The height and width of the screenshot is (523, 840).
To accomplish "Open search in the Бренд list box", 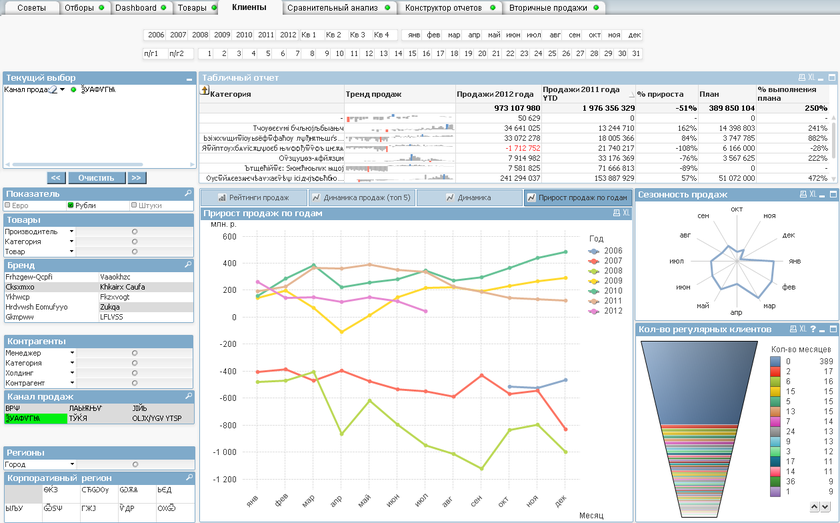I will point(188,265).
